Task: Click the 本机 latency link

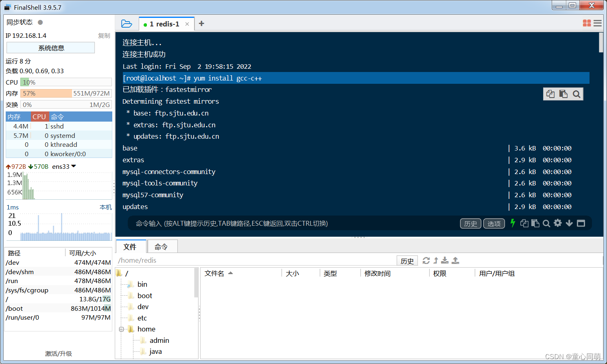Action: [x=106, y=207]
